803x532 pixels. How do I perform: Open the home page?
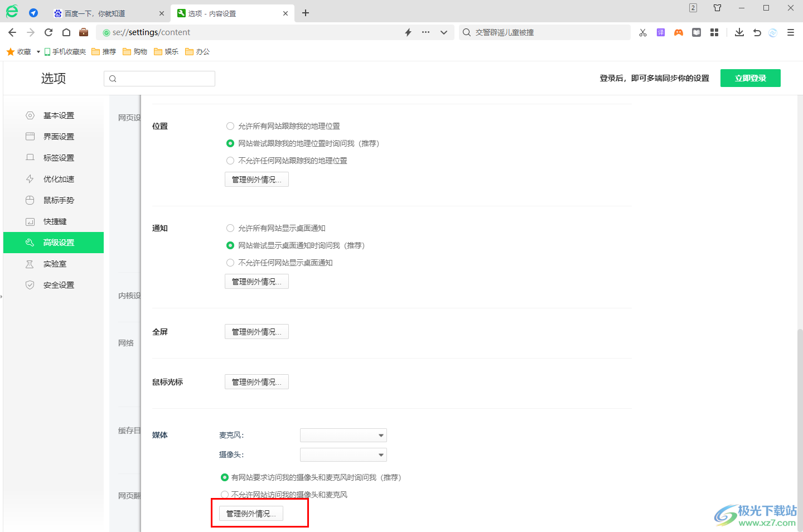click(x=66, y=32)
